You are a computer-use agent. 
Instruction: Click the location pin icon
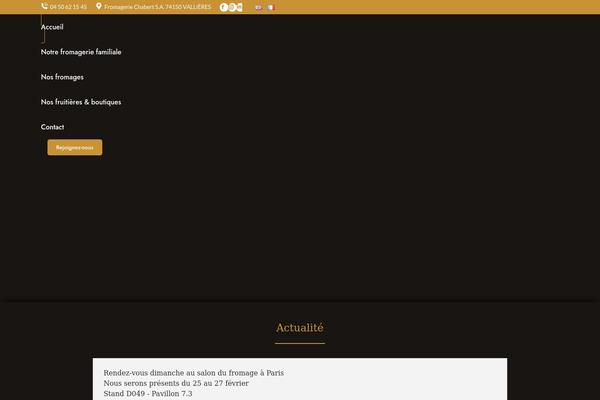click(99, 6)
